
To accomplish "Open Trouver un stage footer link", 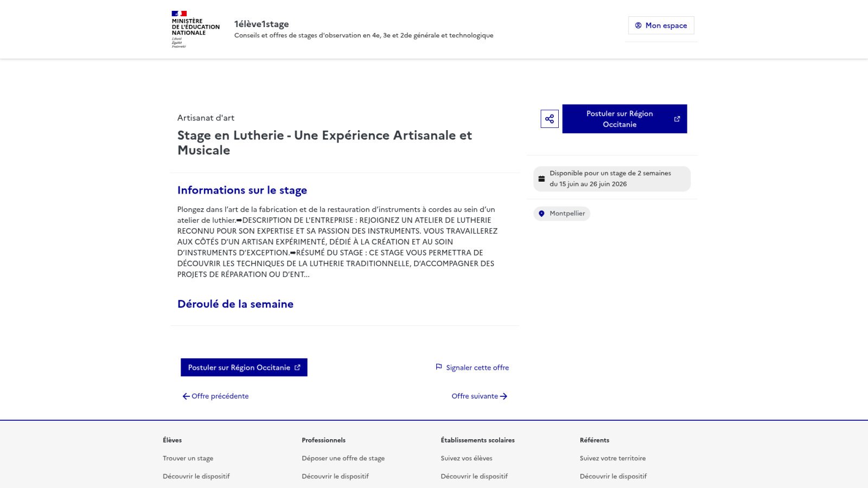I will point(188,458).
